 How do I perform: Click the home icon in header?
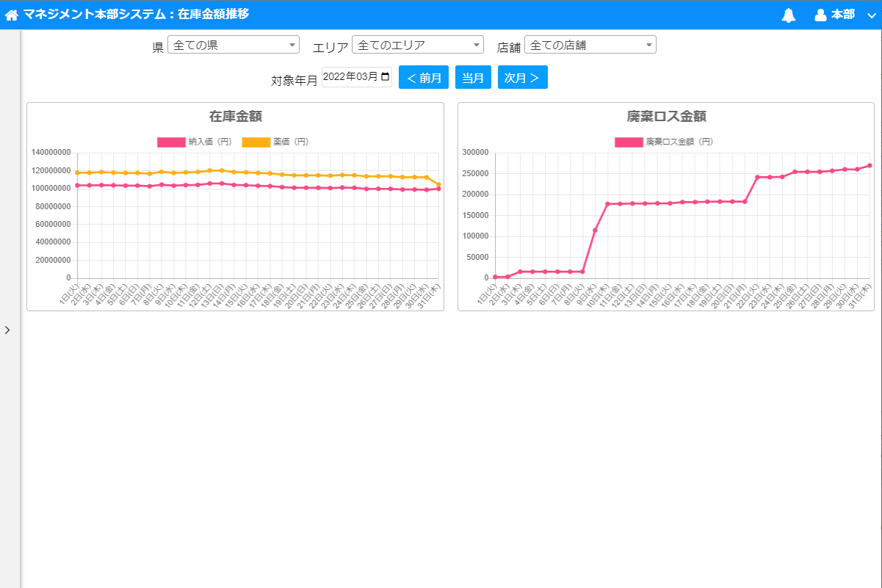[12, 15]
